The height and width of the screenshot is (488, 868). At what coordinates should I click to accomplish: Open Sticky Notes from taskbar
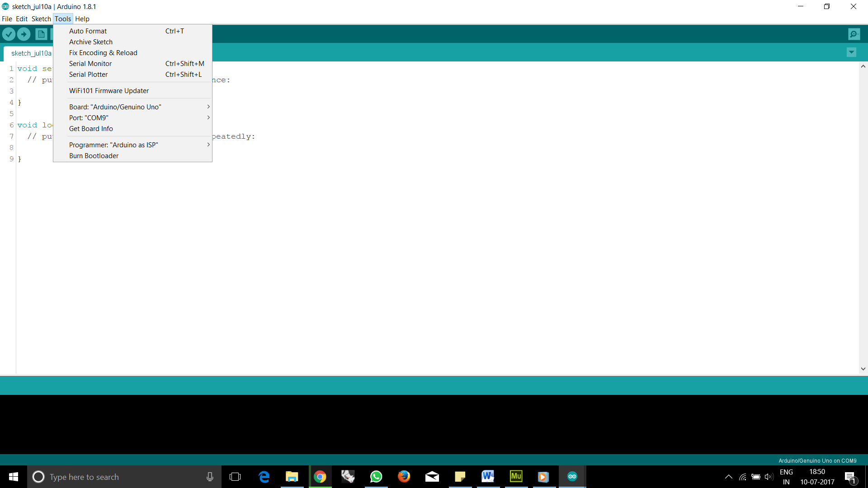(x=460, y=477)
